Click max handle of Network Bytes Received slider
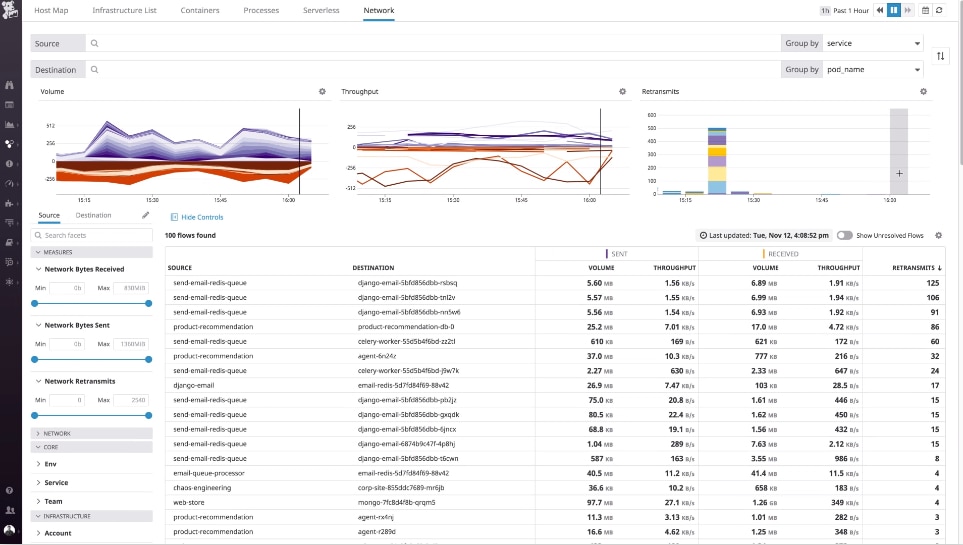This screenshot has width=963, height=545. [149, 304]
